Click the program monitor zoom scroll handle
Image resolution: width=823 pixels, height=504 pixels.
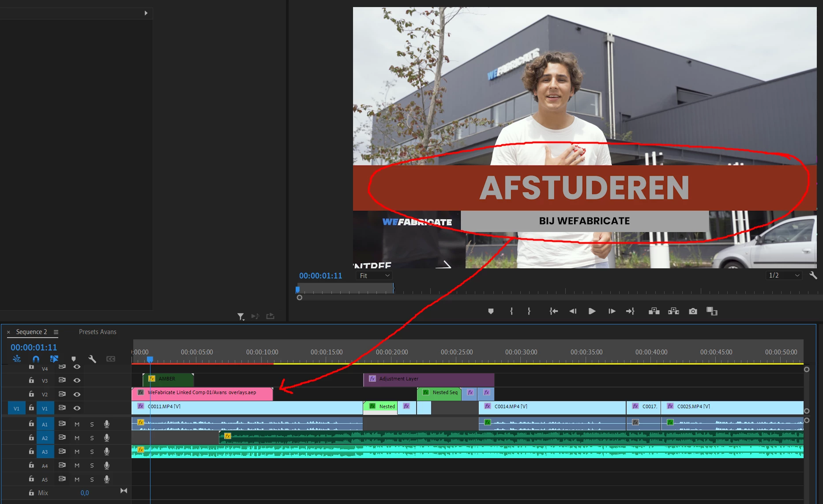click(300, 297)
